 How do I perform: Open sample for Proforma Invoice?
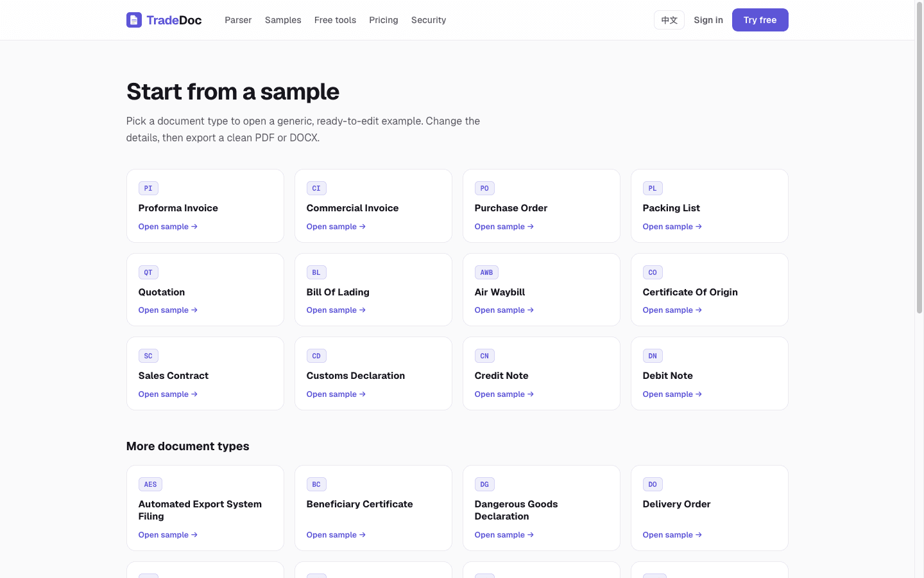pos(168,227)
